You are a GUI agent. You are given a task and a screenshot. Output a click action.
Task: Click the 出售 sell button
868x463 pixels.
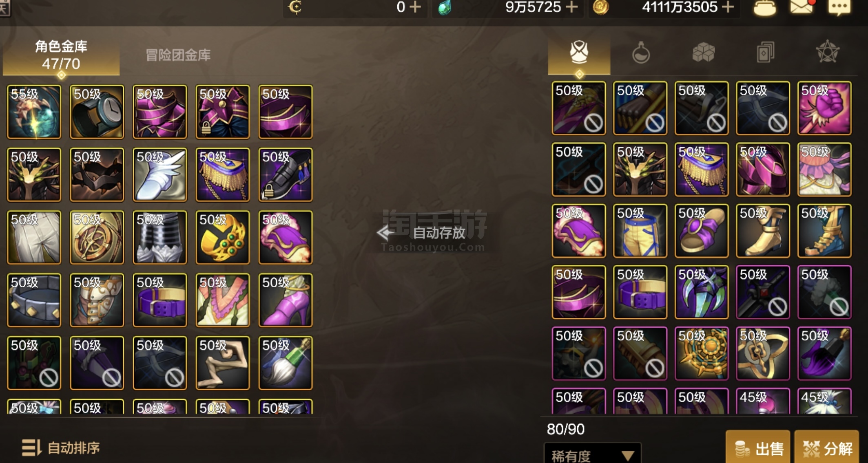758,448
